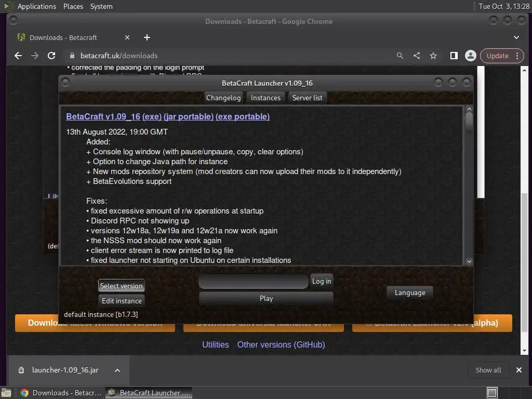
Task: Click the Select version button
Action: tap(122, 286)
